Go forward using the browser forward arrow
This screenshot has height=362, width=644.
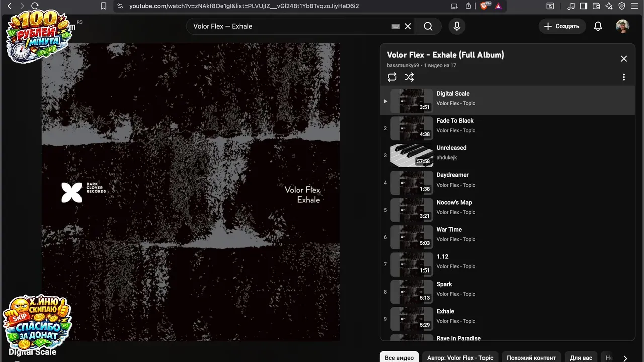point(22,6)
